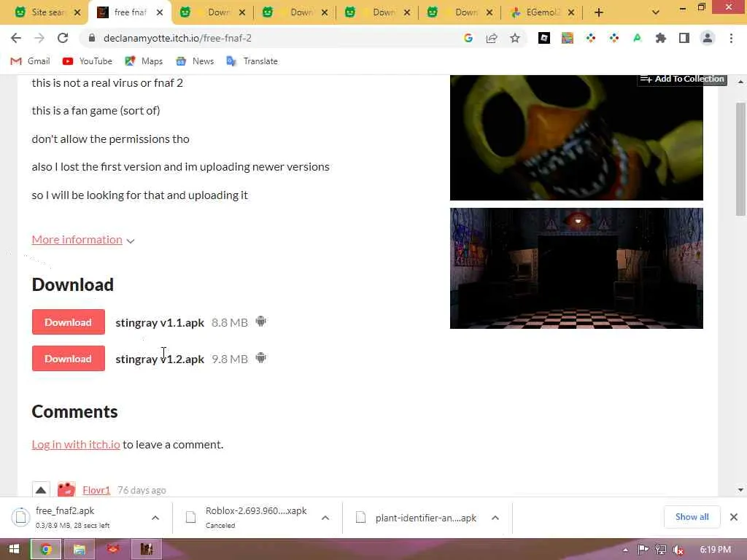Open the Gmail bookmark

point(30,61)
